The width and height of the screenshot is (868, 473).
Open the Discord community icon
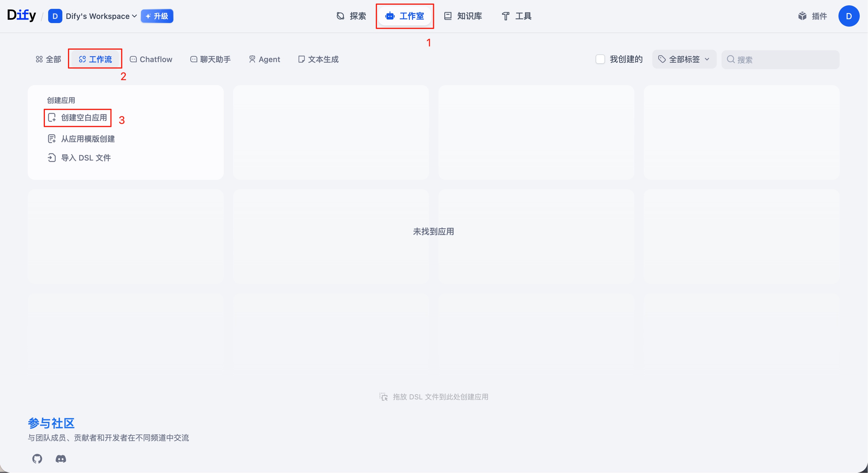pyautogui.click(x=61, y=459)
